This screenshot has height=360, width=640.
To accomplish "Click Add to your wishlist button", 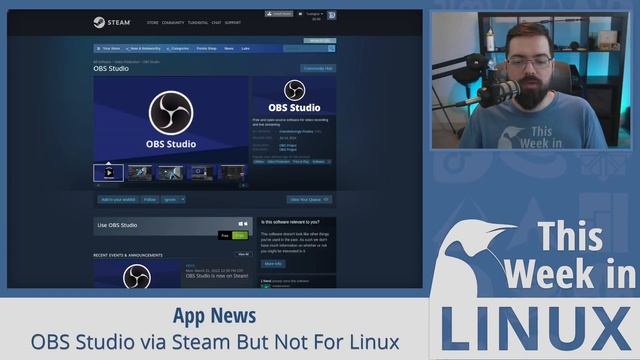I will (118, 200).
